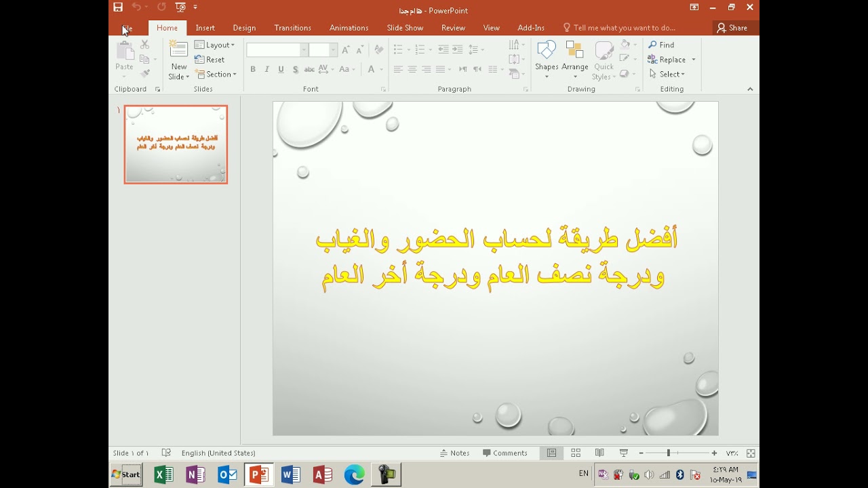The image size is (868, 488).
Task: Open Customize Quick Access Toolbar dropdown
Action: coord(195,7)
